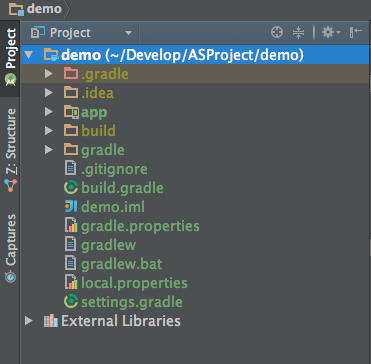The height and width of the screenshot is (364, 371).
Task: Select the build folder name
Action: click(98, 131)
